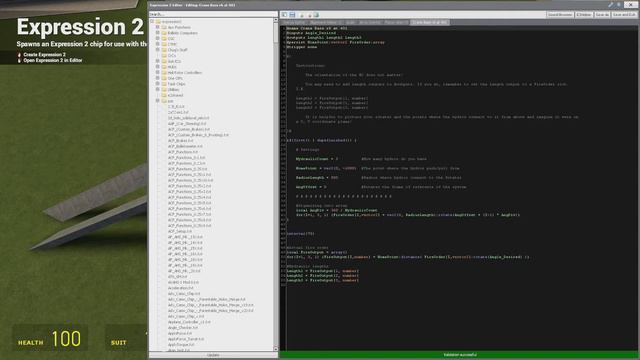Viewport: 640px width, 360px height.
Task: Click the @inputs Angle_Desired line
Action: pyautogui.click(x=311, y=33)
